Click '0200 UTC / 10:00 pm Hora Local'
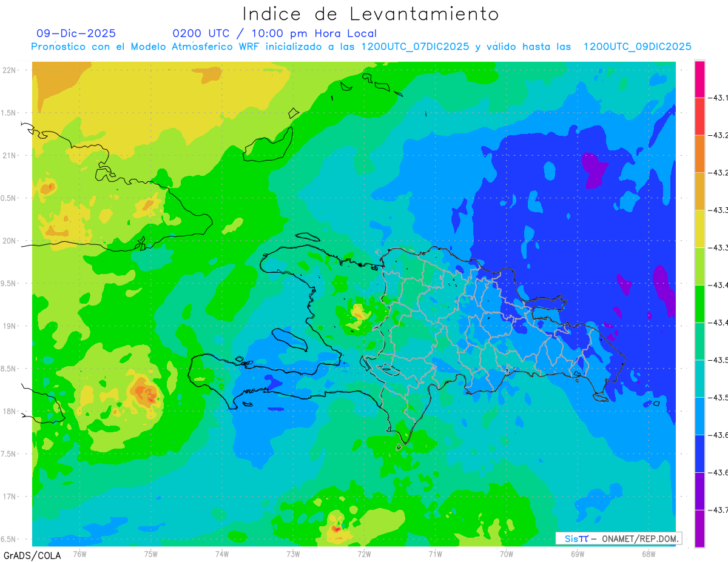Image resolution: width=728 pixels, height=562 pixels. point(274,33)
